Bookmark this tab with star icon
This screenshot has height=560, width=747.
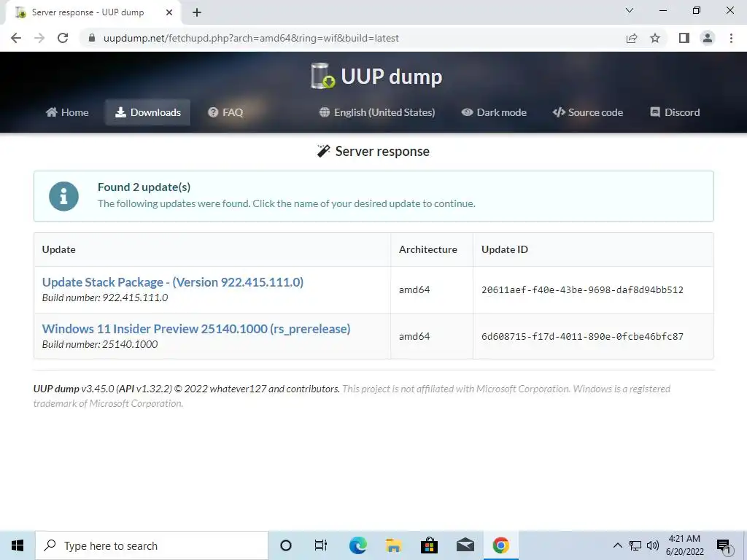click(x=655, y=38)
